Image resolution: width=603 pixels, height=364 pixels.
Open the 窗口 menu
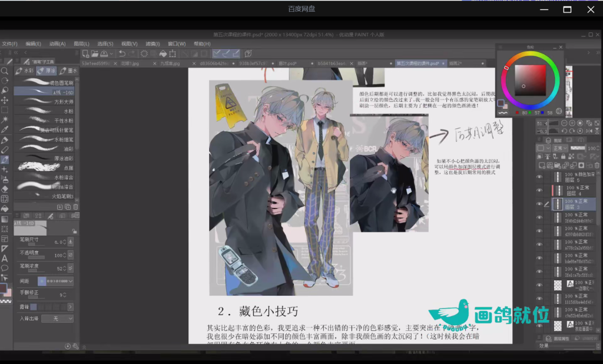point(175,43)
